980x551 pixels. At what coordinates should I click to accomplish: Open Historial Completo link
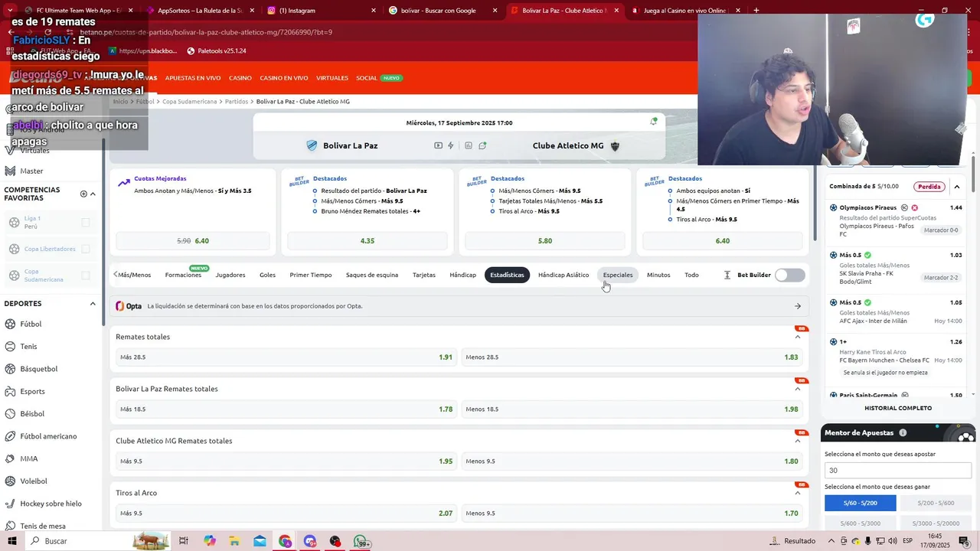898,408
